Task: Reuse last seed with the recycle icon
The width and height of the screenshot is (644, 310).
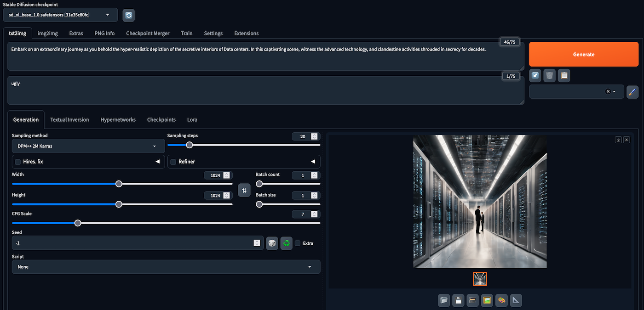Action: [287, 243]
